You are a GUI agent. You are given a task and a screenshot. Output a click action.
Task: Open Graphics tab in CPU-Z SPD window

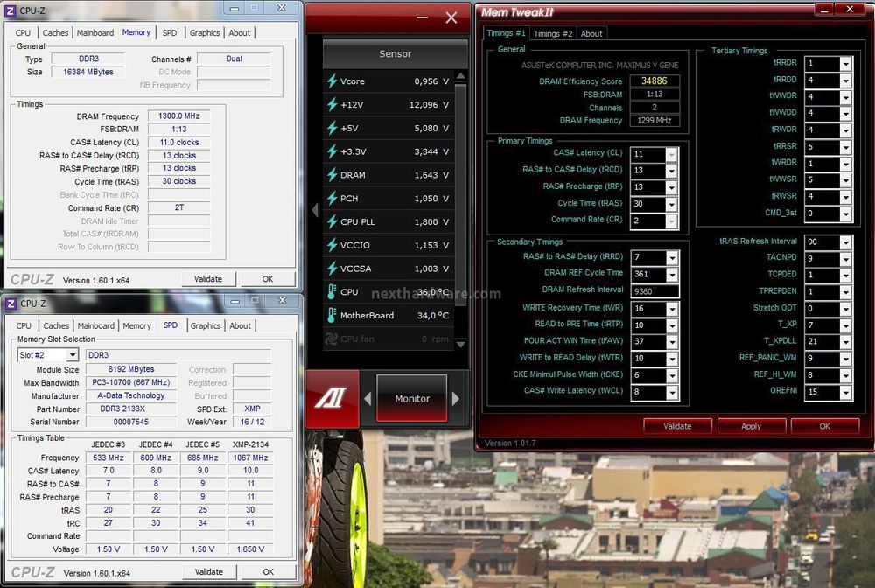coord(206,325)
